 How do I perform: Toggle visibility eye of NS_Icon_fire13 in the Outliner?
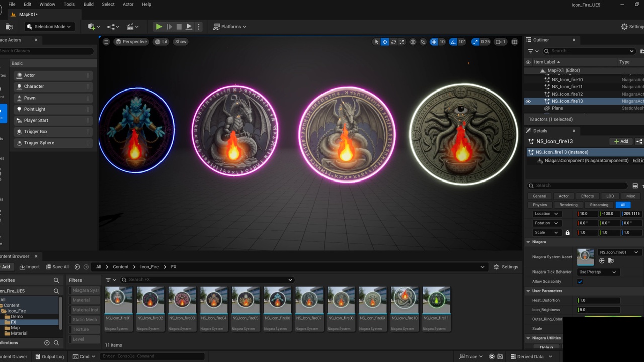pos(528,101)
